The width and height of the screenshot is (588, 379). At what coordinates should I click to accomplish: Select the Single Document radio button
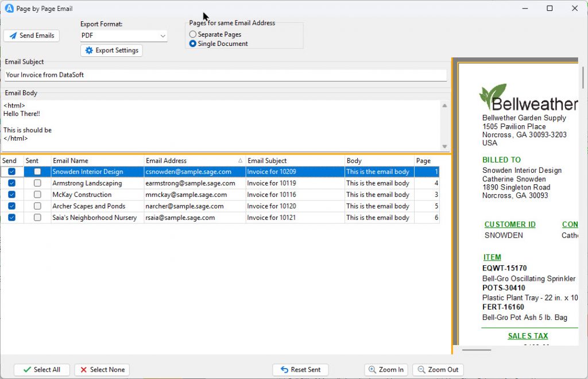193,43
